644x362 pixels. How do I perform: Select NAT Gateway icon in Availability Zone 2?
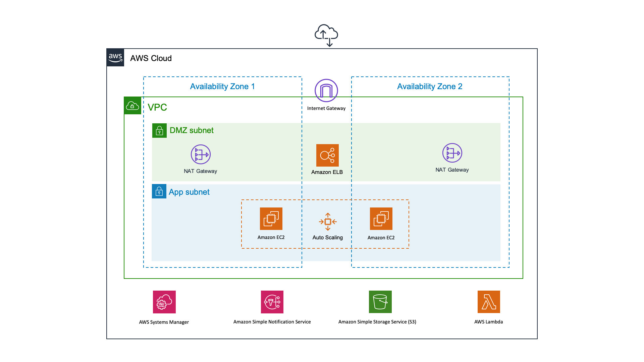pos(452,153)
